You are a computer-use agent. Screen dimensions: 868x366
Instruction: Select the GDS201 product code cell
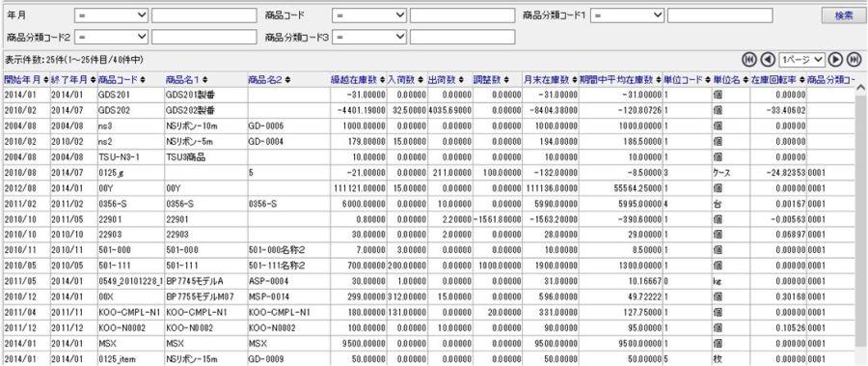[x=130, y=96]
